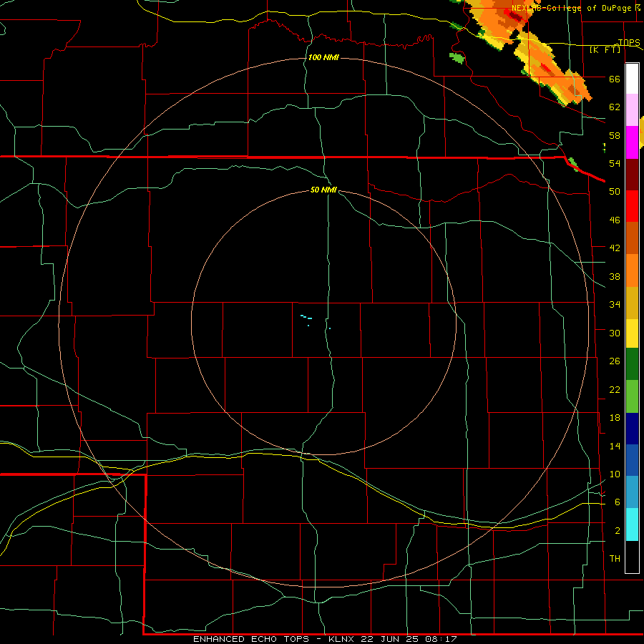The width and height of the screenshot is (644, 644).
Task: Click the light pink 62 kft color band
Action: [632, 109]
